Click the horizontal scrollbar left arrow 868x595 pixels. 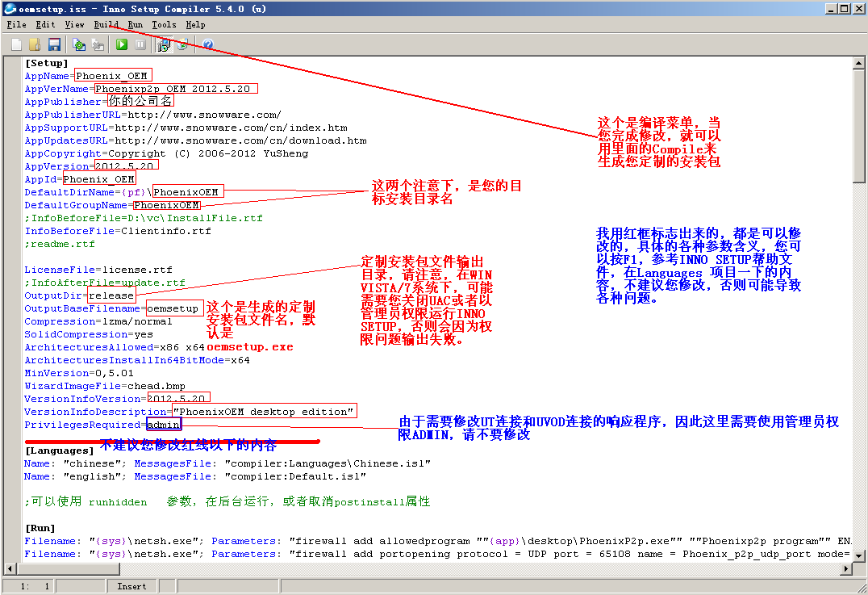[10, 568]
